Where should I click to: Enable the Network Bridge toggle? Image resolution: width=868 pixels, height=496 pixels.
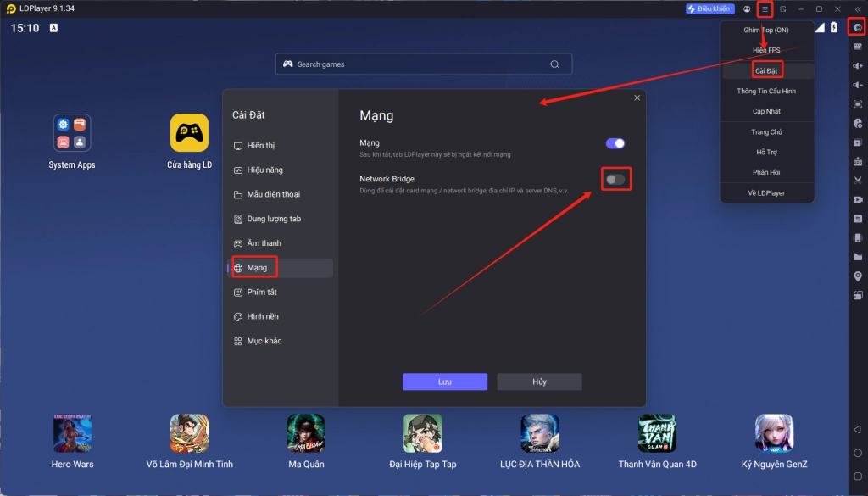point(615,180)
